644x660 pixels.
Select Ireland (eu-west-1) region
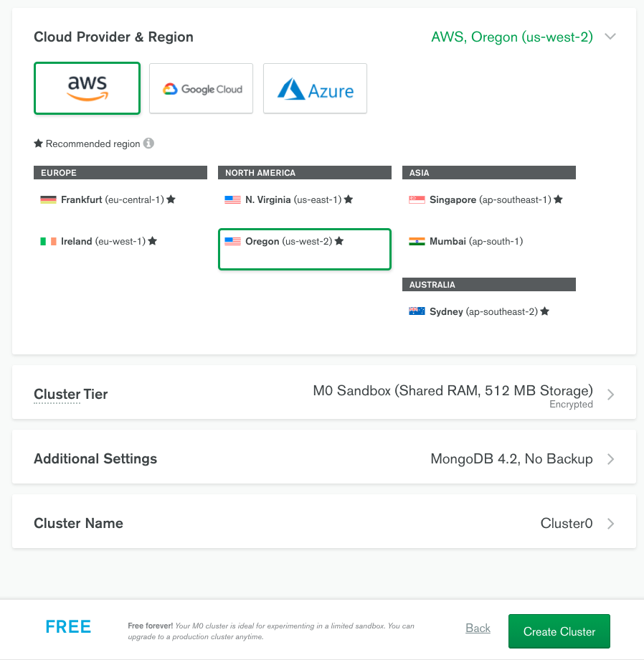coord(120,242)
